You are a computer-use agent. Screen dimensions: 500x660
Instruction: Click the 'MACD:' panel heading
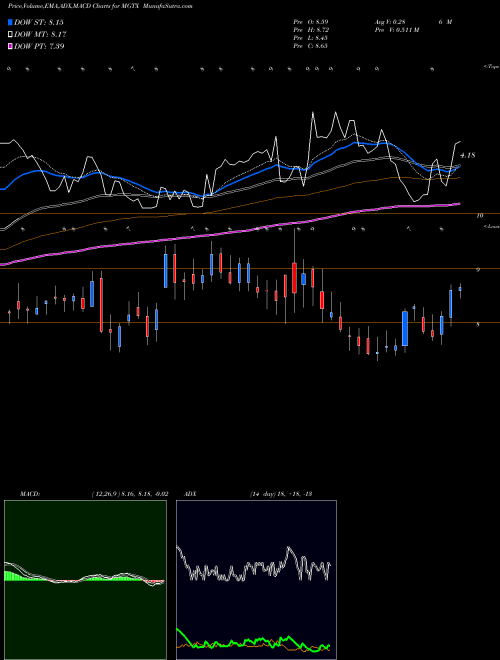(30, 494)
